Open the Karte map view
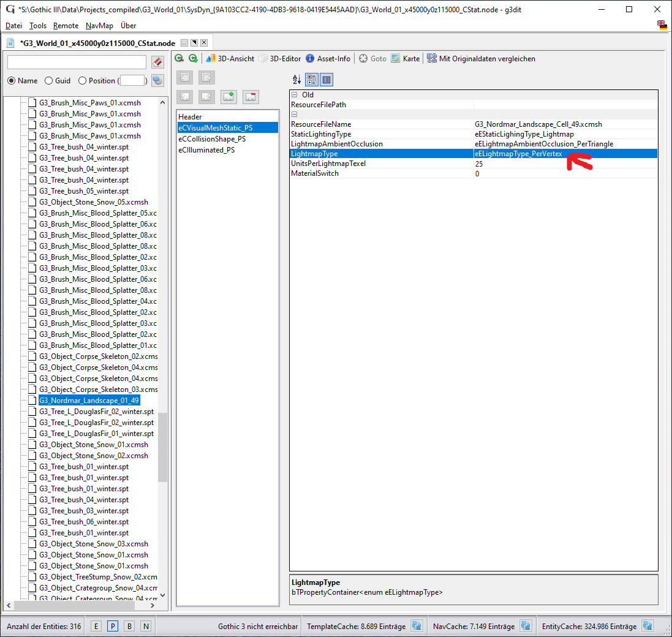Viewport: 672px width, 637px height. pos(406,59)
